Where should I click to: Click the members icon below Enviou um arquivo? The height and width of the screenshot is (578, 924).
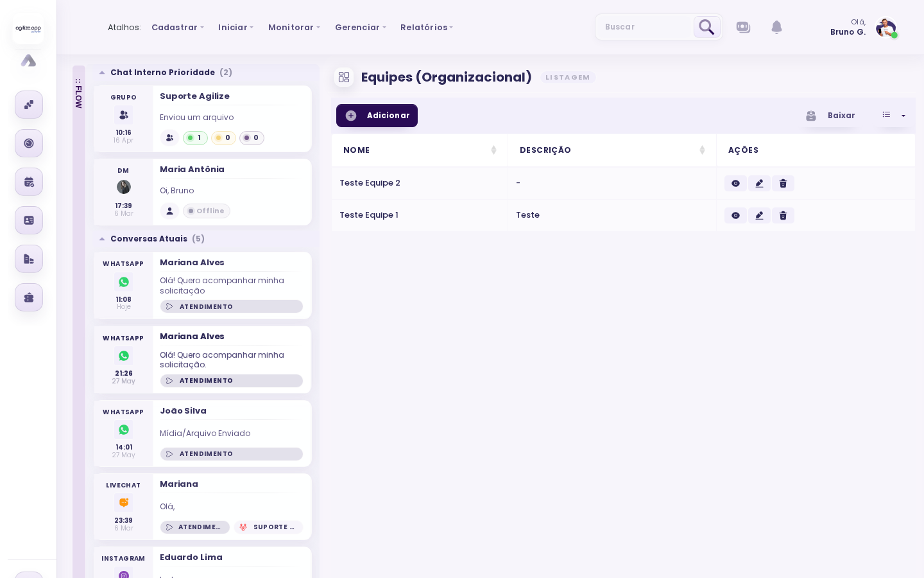pyautogui.click(x=169, y=138)
